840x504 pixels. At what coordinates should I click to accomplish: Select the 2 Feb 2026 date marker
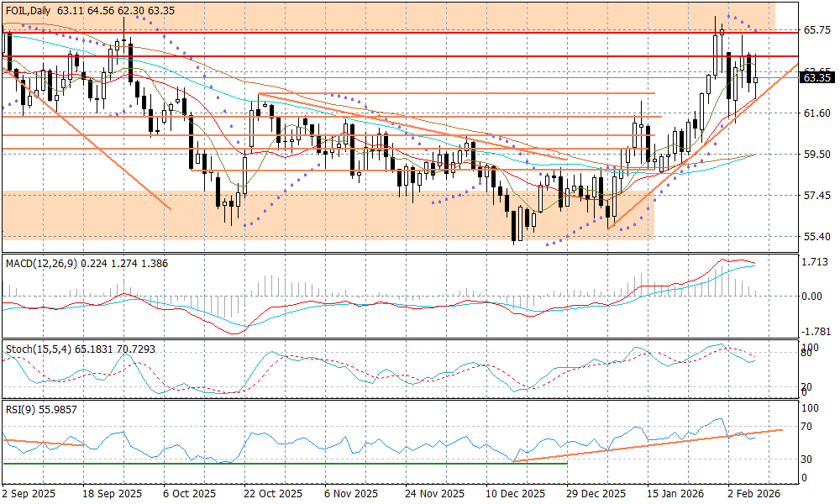coord(753,494)
